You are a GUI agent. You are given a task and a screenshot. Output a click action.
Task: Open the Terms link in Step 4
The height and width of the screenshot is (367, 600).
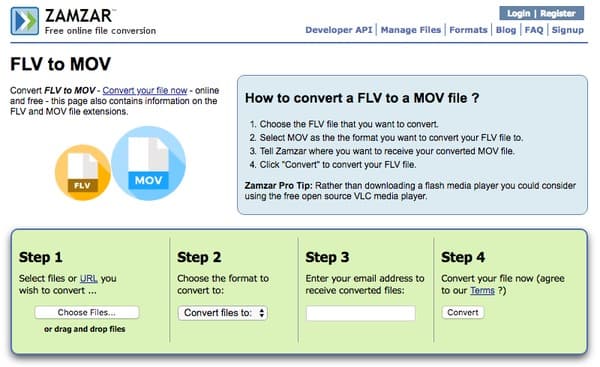tap(482, 290)
